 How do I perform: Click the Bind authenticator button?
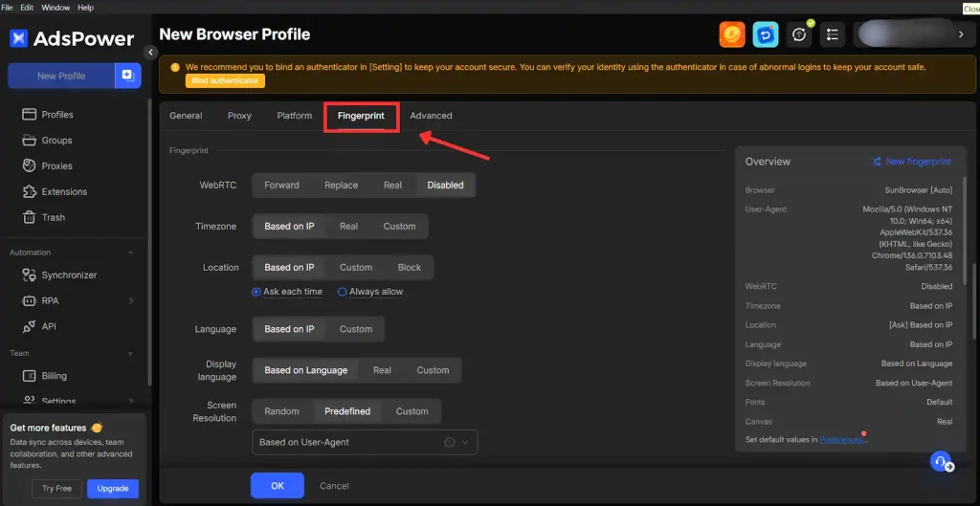225,80
